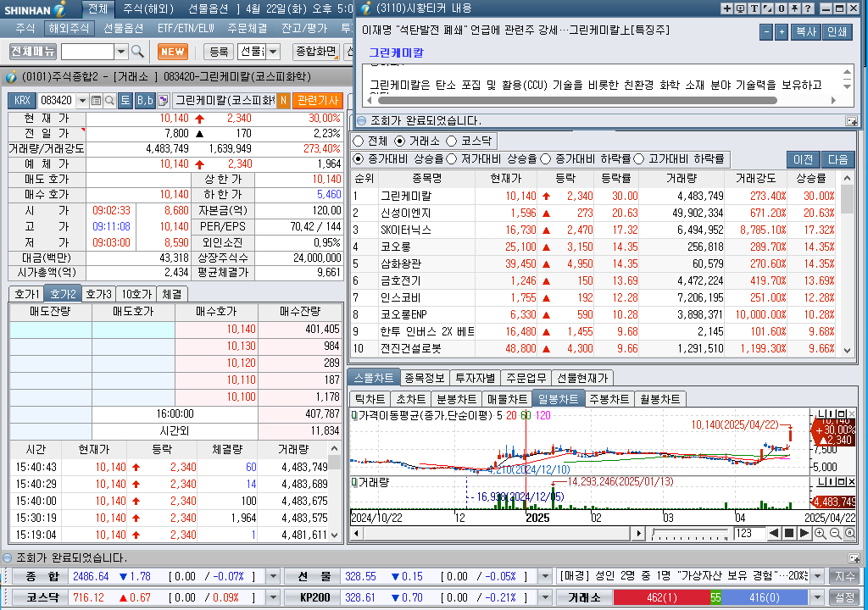Click the 종합화면 button

click(x=316, y=52)
